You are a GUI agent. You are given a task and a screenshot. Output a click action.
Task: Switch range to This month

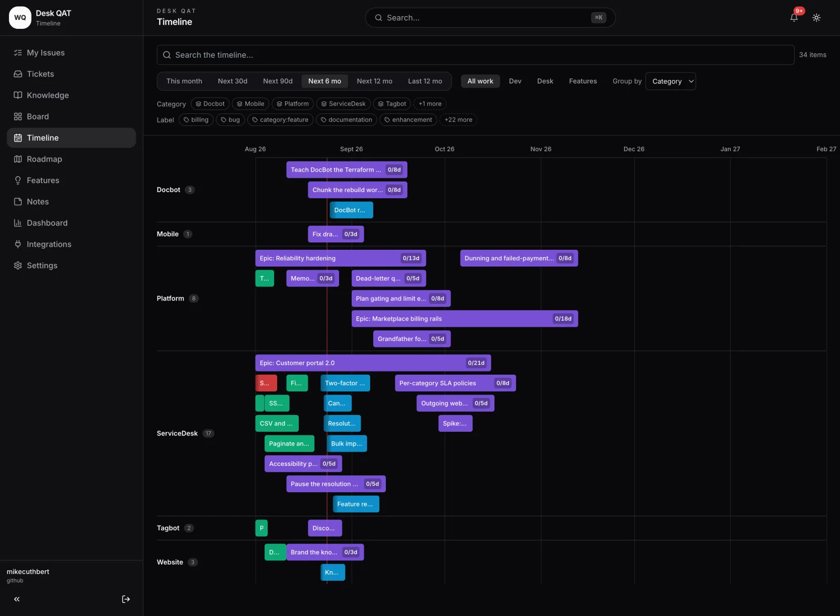184,81
